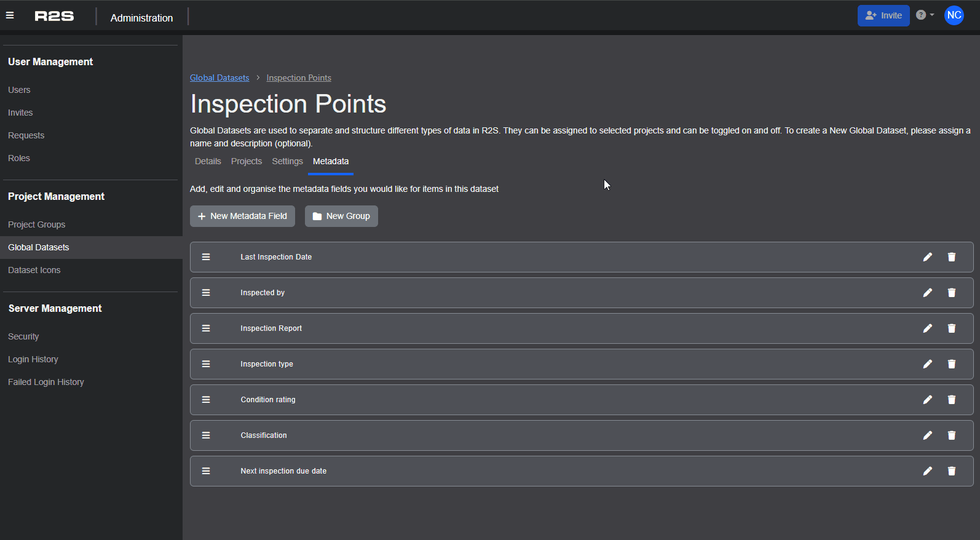Click the Invite button

[x=883, y=15]
